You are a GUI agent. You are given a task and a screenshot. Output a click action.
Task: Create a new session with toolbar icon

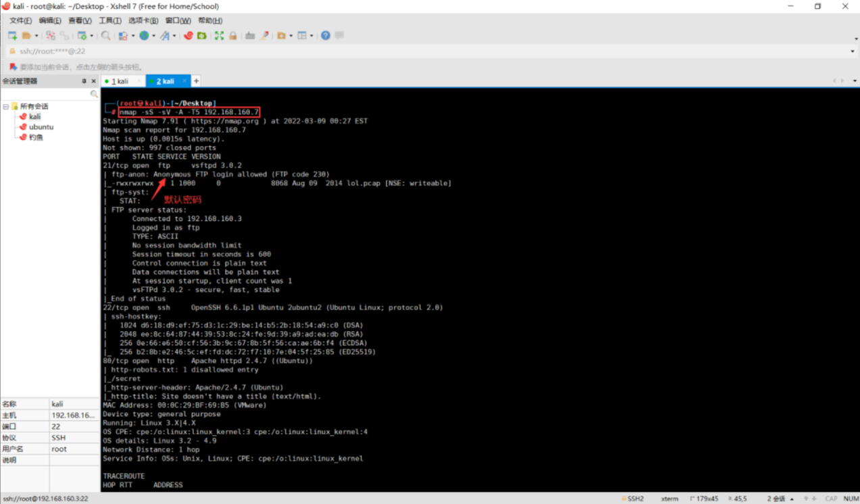click(12, 35)
